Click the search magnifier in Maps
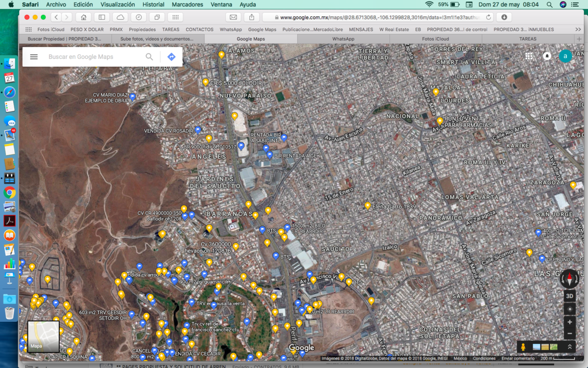The image size is (588, 368). 149,57
